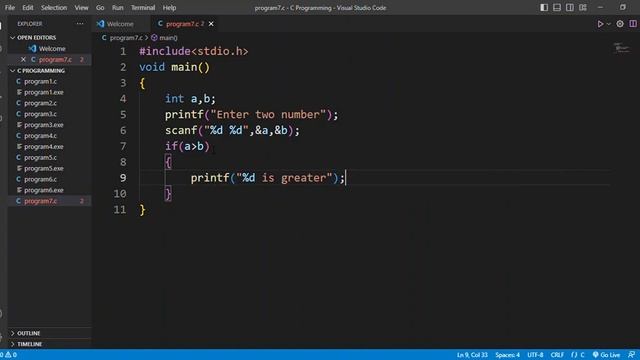
Task: Open the Go menu
Action: click(x=100, y=7)
